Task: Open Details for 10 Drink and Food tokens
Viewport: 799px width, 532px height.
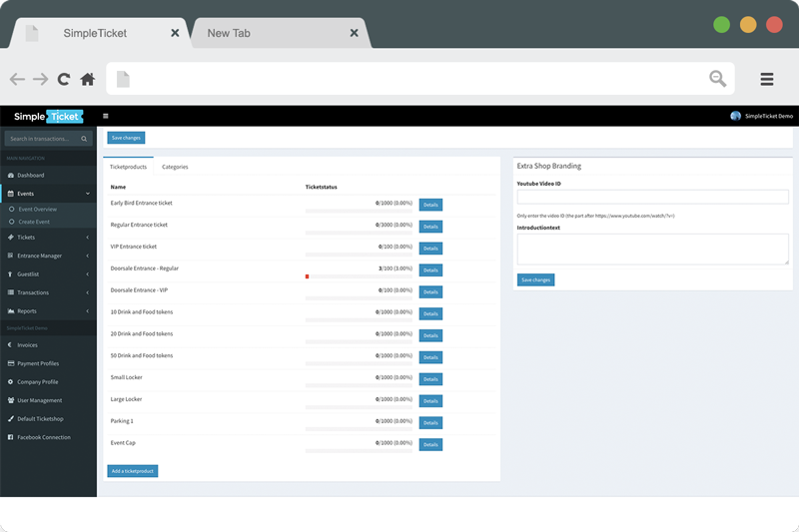Action: tap(430, 314)
